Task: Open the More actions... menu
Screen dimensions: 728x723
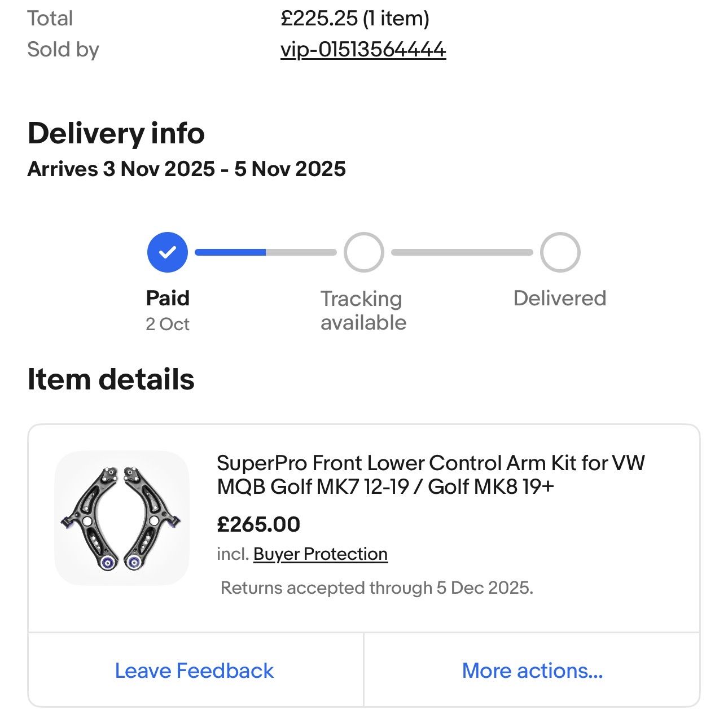Action: pyautogui.click(x=532, y=671)
